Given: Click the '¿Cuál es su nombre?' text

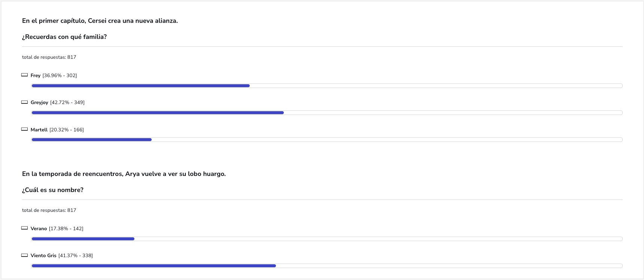Looking at the screenshot, I should pyautogui.click(x=53, y=190).
